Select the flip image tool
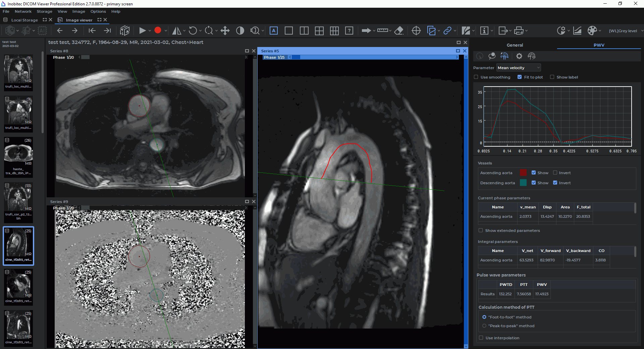 pos(176,31)
